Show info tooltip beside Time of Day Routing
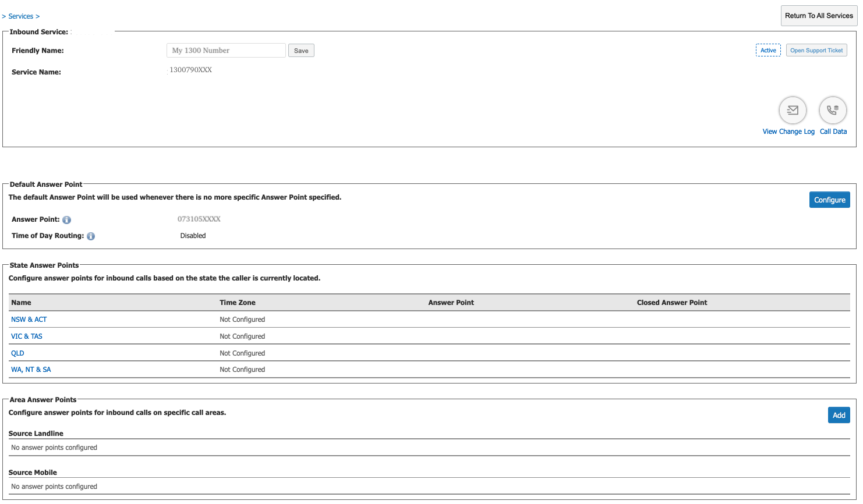Viewport: 863px width, 504px height. 91,236
